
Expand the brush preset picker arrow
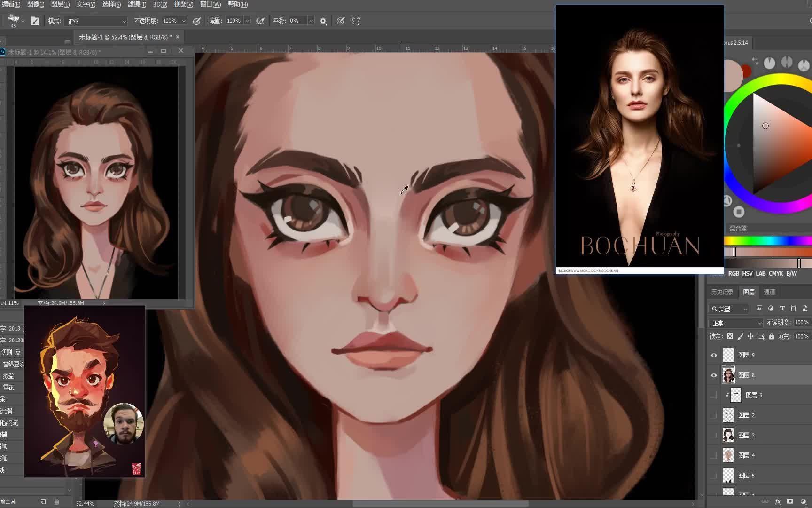[x=23, y=21]
